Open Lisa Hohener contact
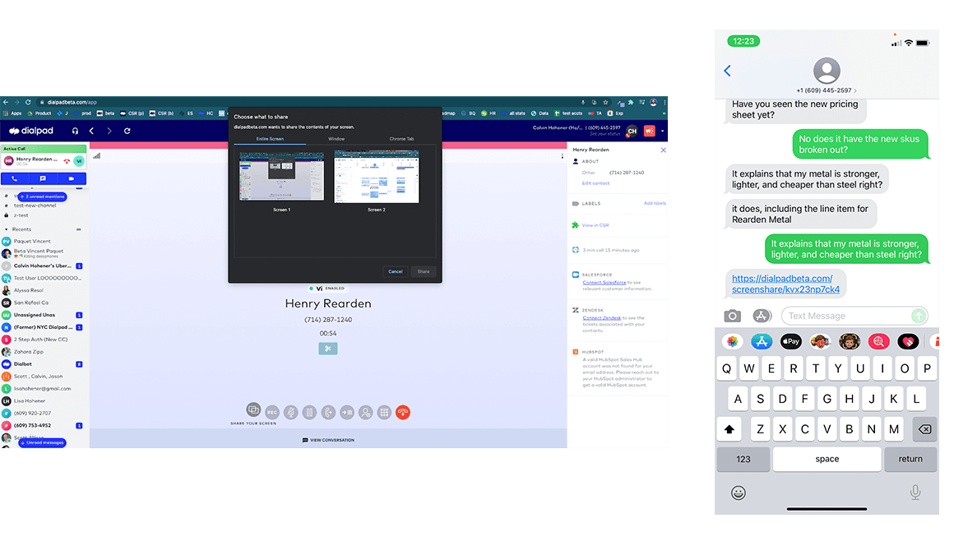968x560 pixels. pyautogui.click(x=30, y=400)
